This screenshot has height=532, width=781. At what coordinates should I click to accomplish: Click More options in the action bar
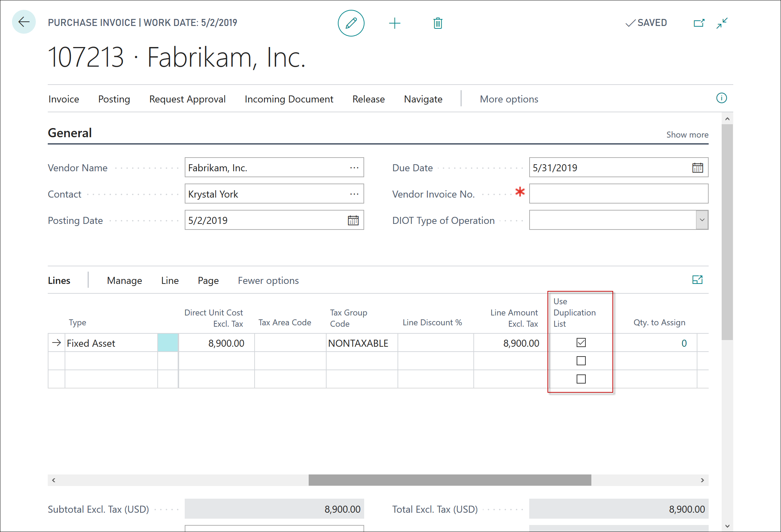point(509,99)
